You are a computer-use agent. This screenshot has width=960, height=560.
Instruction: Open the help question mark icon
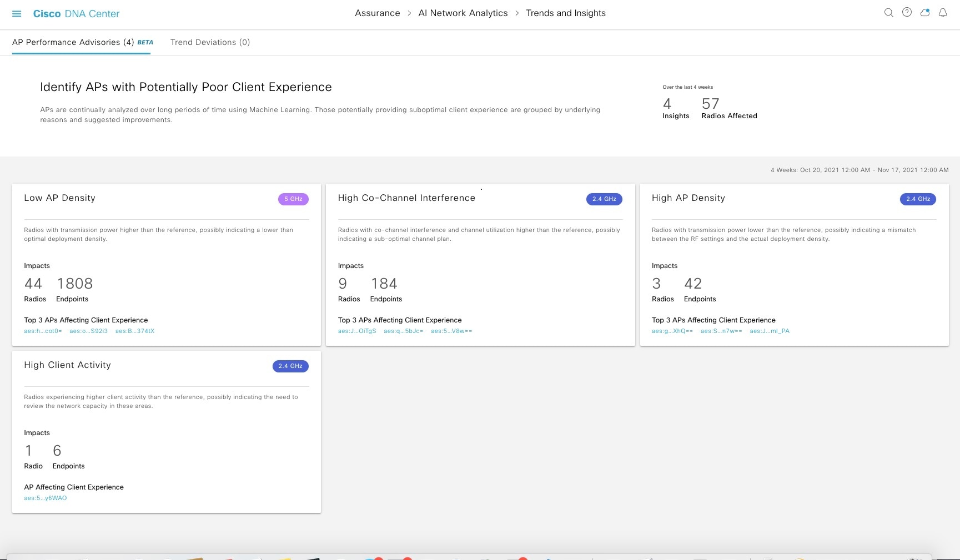[x=907, y=12]
